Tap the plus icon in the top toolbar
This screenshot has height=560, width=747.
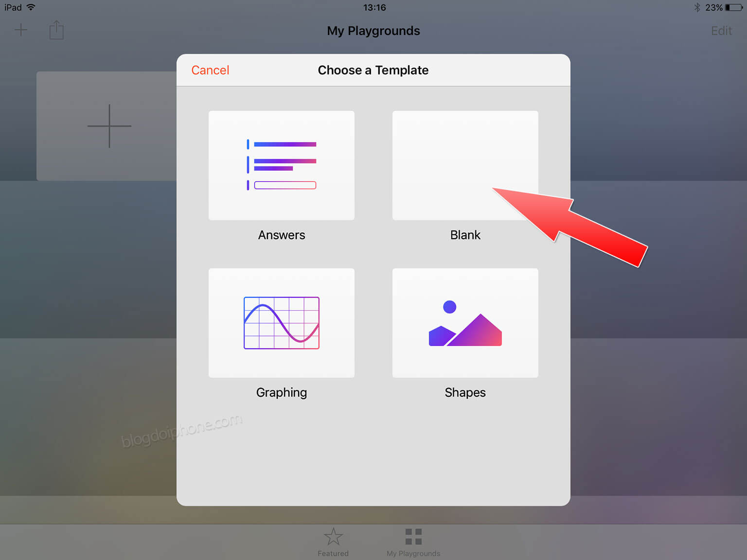pos(21,30)
